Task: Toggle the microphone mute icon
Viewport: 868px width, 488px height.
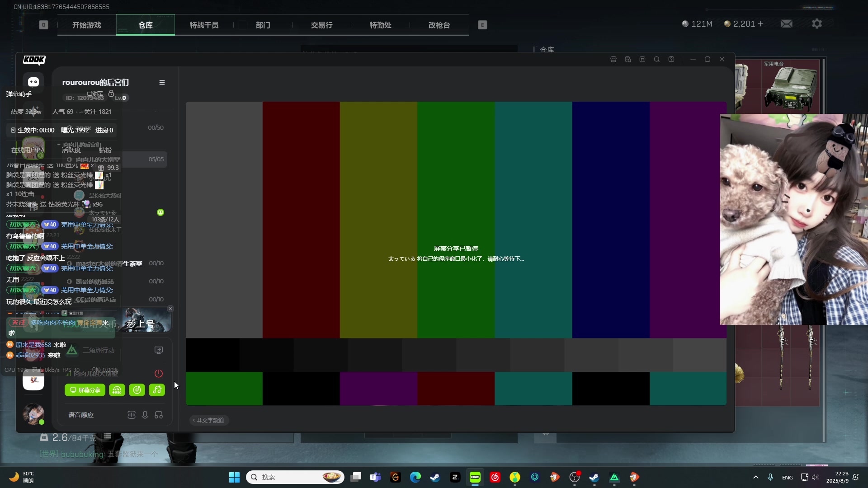Action: [145, 415]
